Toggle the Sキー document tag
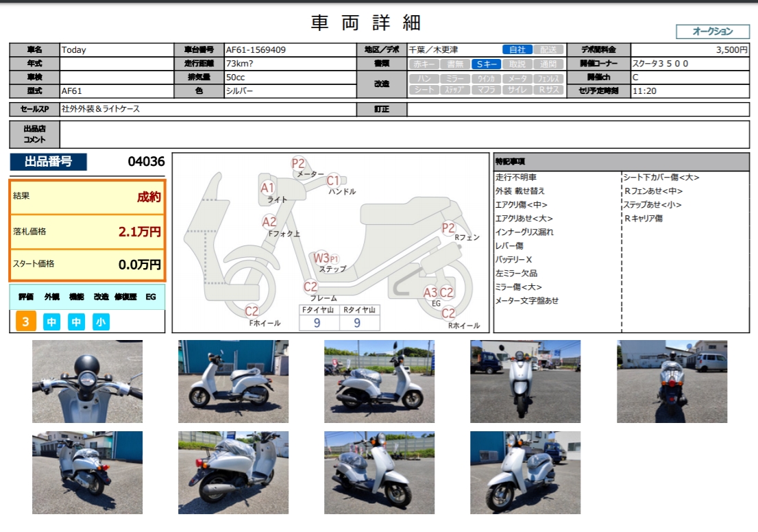Screen dimensions: 758x532 pyautogui.click(x=487, y=64)
